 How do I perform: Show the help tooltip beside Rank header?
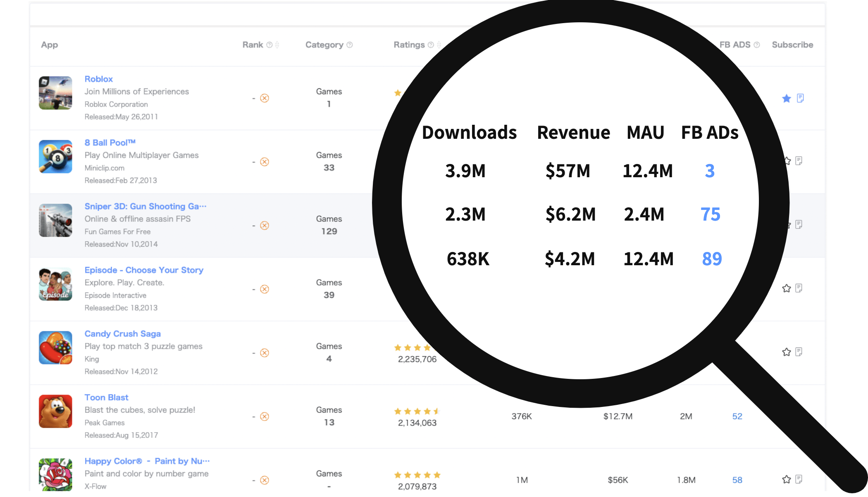point(269,45)
